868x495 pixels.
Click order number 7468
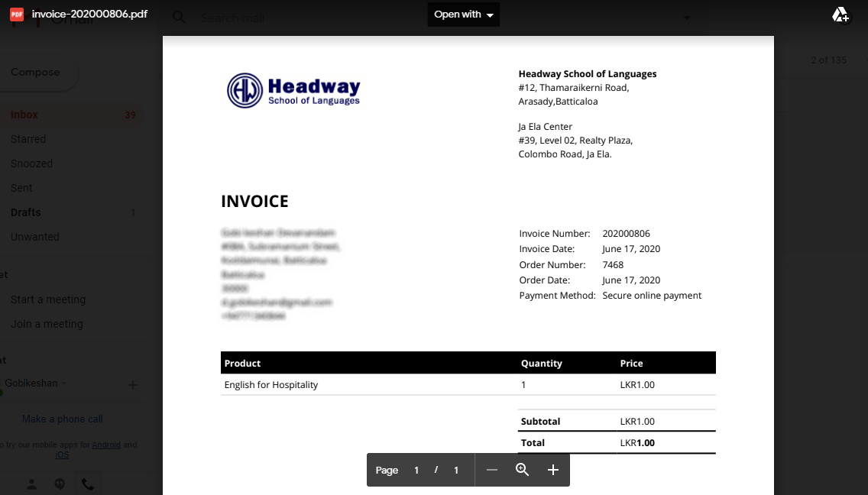(613, 264)
